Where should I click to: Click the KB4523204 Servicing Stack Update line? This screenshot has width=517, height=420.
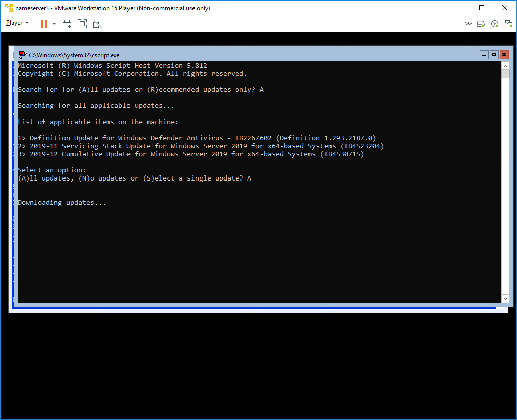(201, 146)
